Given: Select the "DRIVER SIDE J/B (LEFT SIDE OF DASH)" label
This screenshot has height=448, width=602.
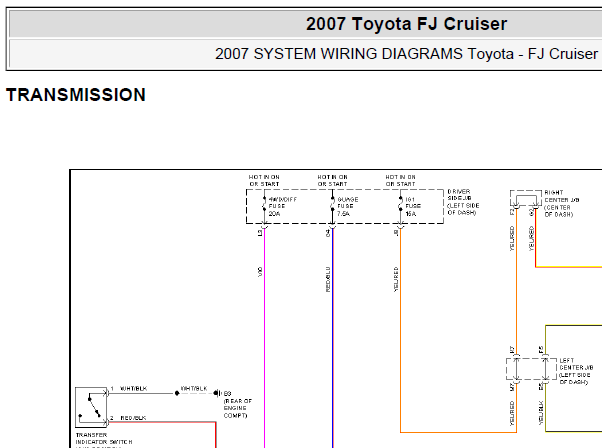Looking at the screenshot, I should (463, 202).
